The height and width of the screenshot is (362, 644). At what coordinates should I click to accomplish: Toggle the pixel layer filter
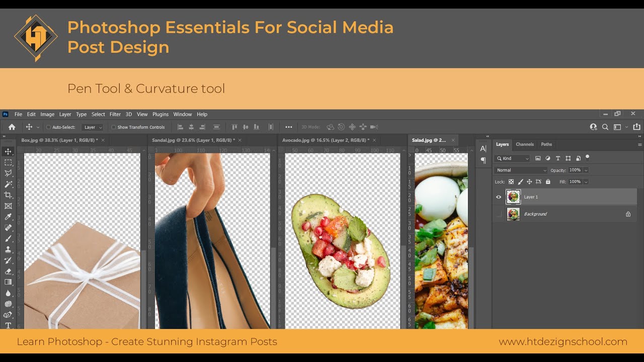[x=538, y=158]
